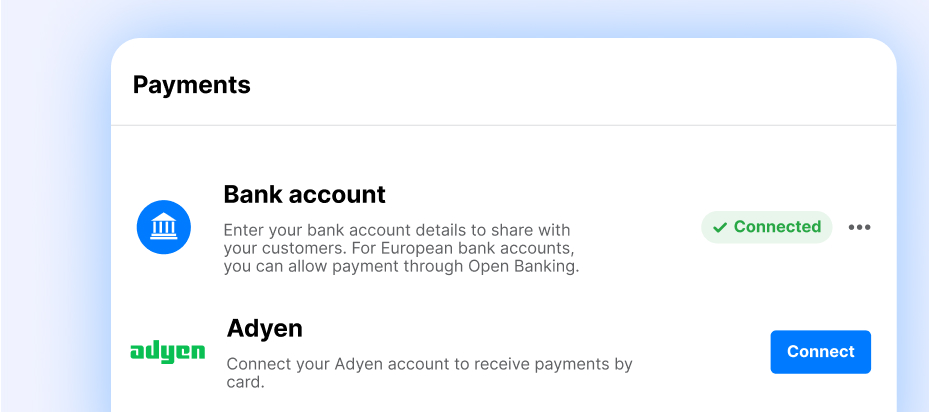Viewport: 929px width, 412px height.
Task: Select the Adyen heading text
Action: pyautogui.click(x=264, y=327)
